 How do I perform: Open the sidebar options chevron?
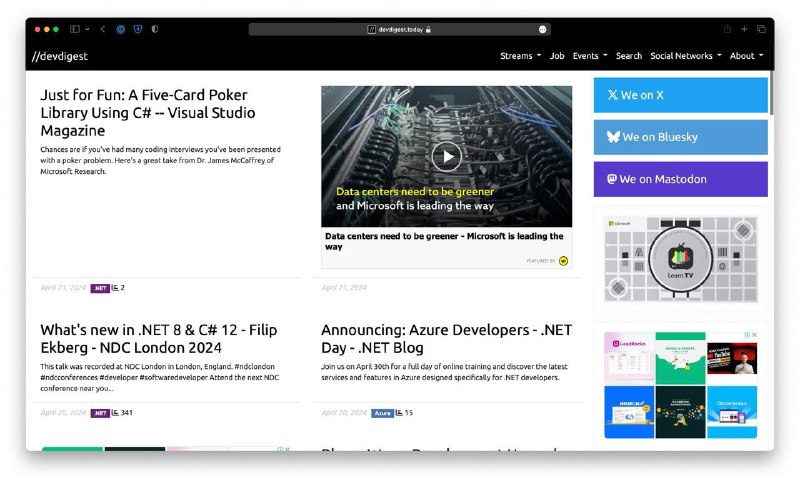click(x=87, y=29)
